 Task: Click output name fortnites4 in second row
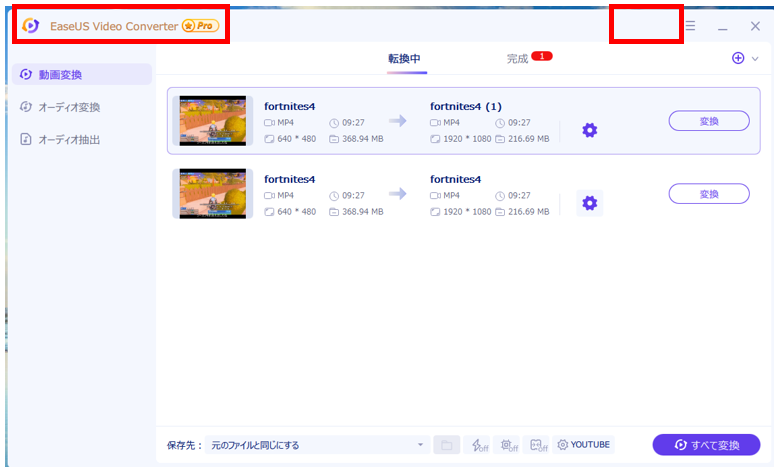coord(455,179)
